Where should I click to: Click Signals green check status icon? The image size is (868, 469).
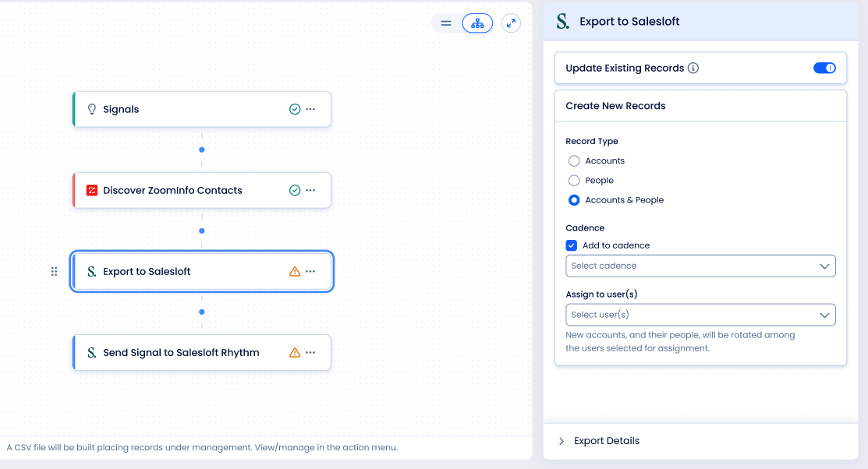pyautogui.click(x=295, y=109)
